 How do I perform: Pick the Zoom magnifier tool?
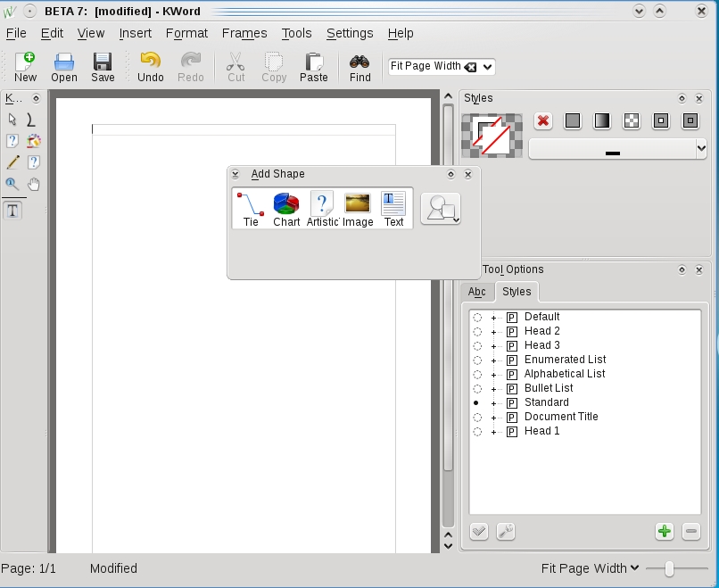pos(12,185)
